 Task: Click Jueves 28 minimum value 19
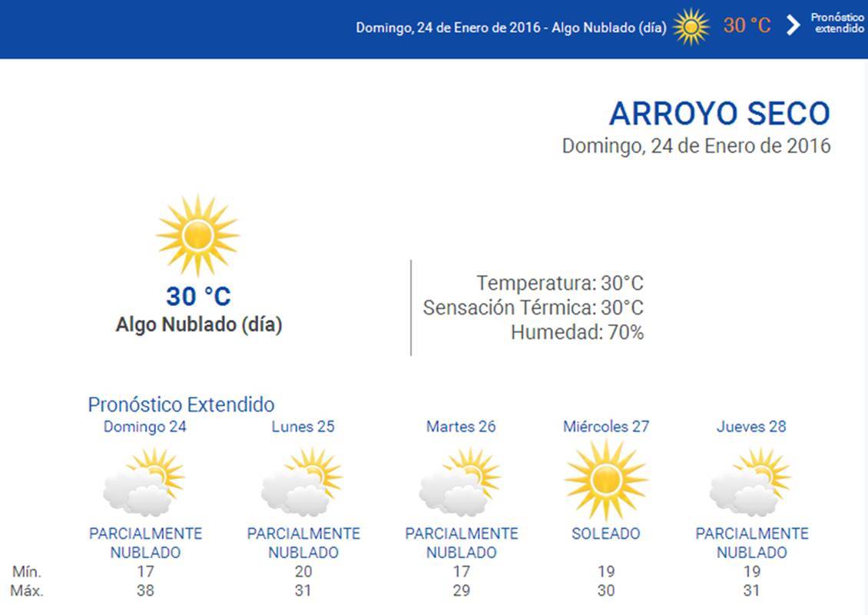[752, 571]
